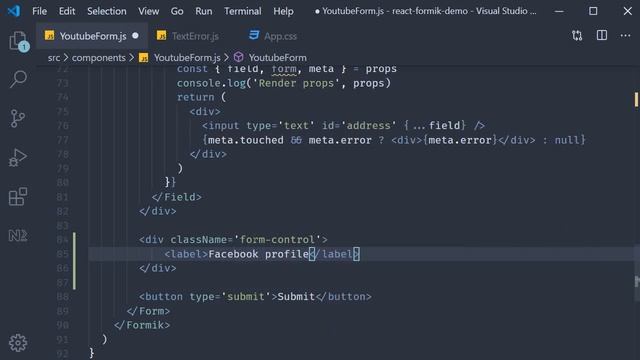Click the 'address' id string

(369, 126)
